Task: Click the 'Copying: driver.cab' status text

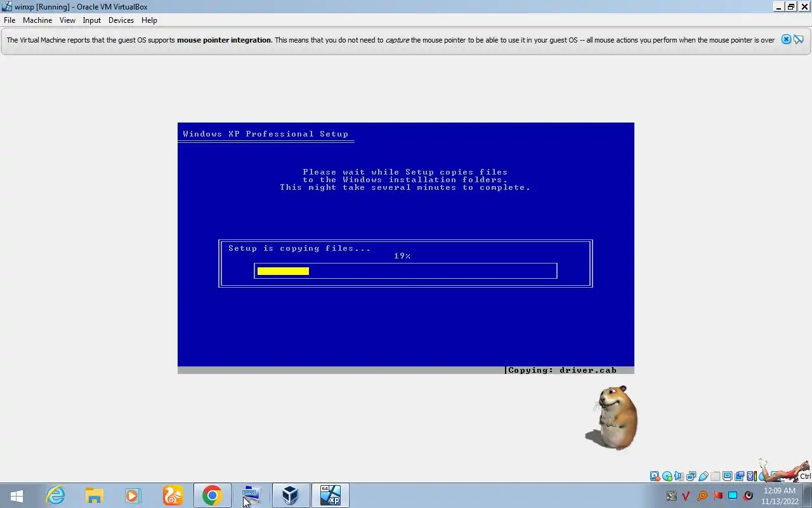Action: (x=562, y=370)
